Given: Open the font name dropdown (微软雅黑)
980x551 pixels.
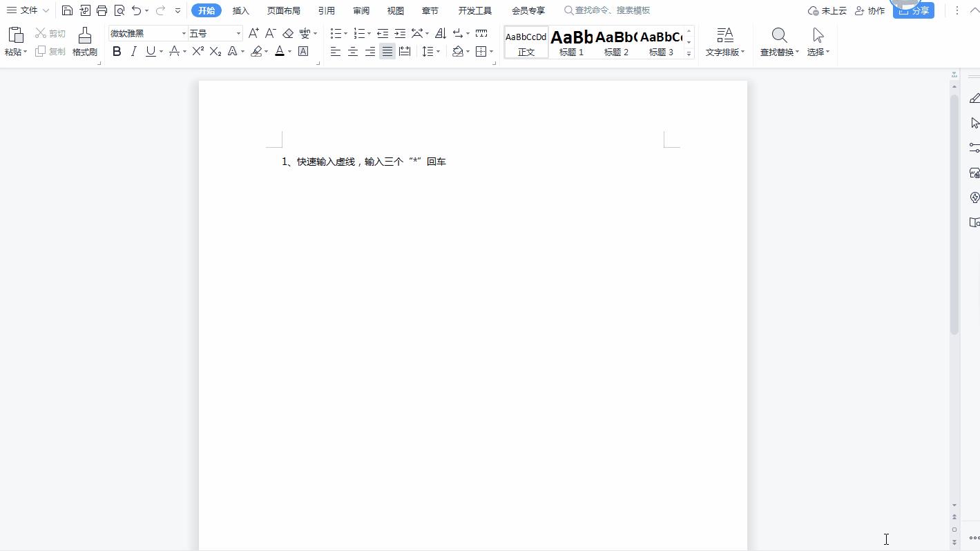Looking at the screenshot, I should click(x=184, y=33).
